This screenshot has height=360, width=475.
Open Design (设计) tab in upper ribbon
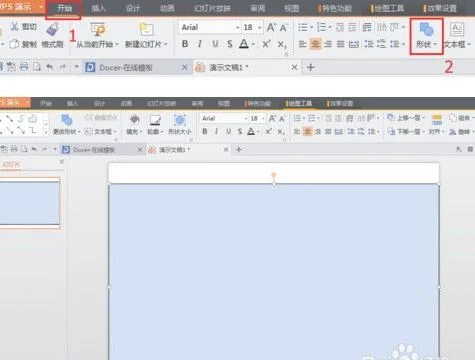(133, 8)
